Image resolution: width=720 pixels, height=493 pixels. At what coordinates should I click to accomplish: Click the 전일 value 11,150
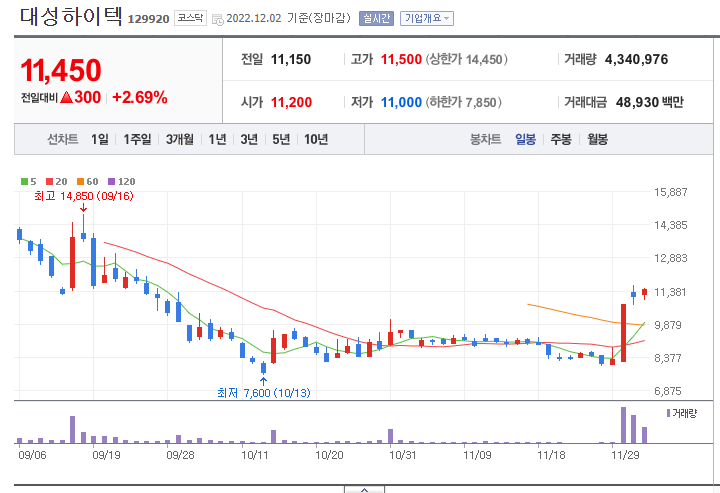pos(291,59)
